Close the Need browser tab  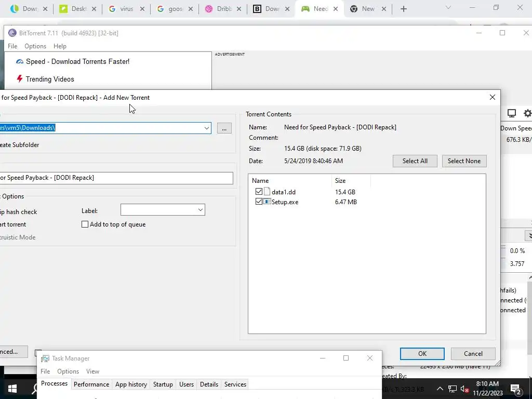[x=336, y=9]
